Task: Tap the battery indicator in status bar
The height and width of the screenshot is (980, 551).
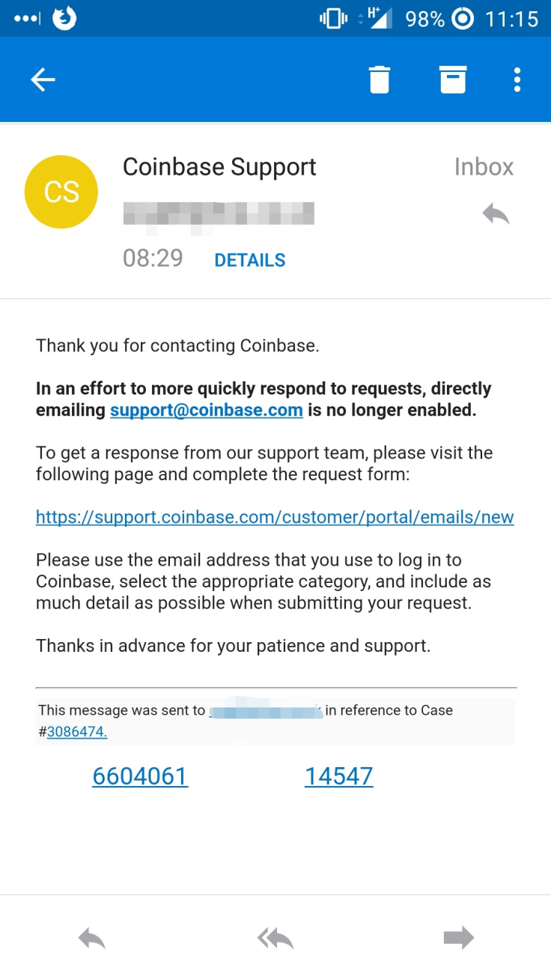Action: (x=425, y=19)
